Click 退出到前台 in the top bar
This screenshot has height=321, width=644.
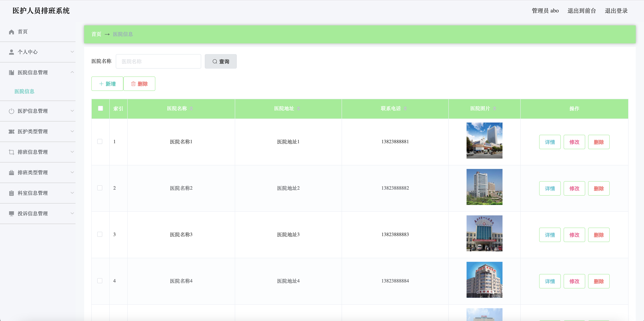(582, 11)
